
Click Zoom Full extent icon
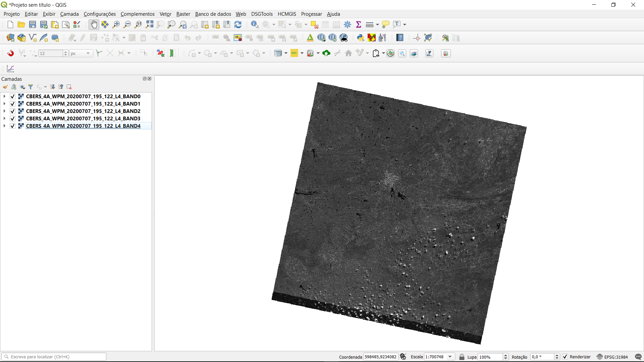tap(150, 24)
